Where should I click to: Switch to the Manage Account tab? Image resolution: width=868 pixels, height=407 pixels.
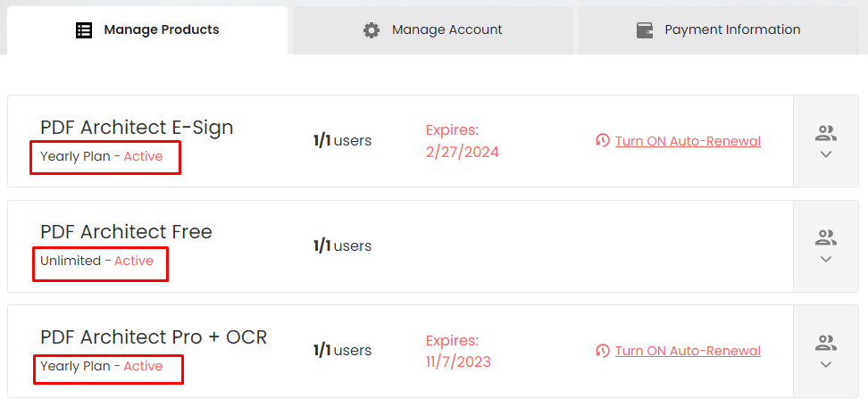click(433, 30)
